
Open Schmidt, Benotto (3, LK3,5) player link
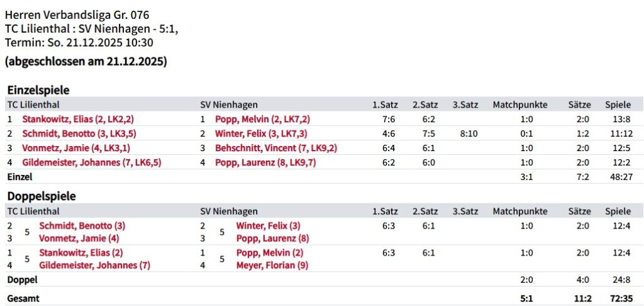(x=79, y=133)
